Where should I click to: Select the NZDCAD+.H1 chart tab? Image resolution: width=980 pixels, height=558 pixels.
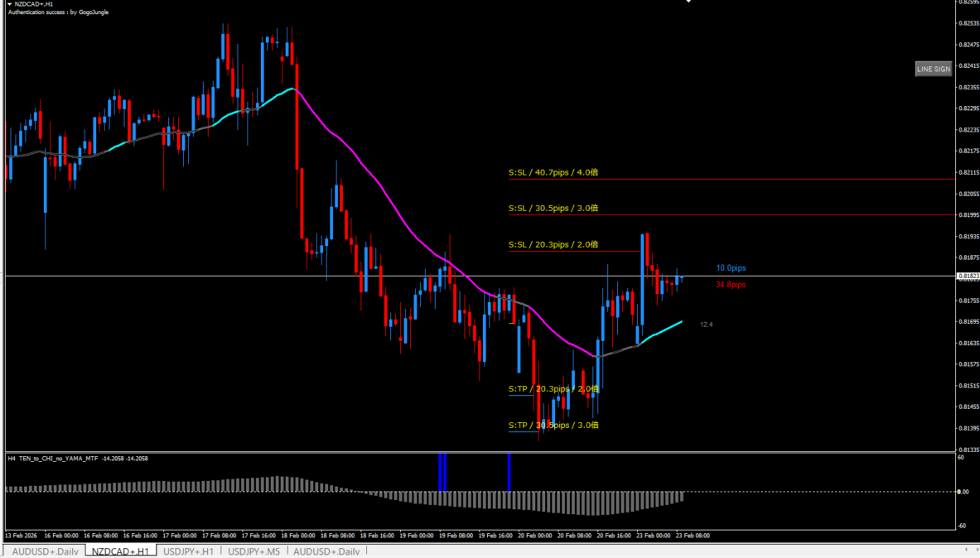click(120, 551)
